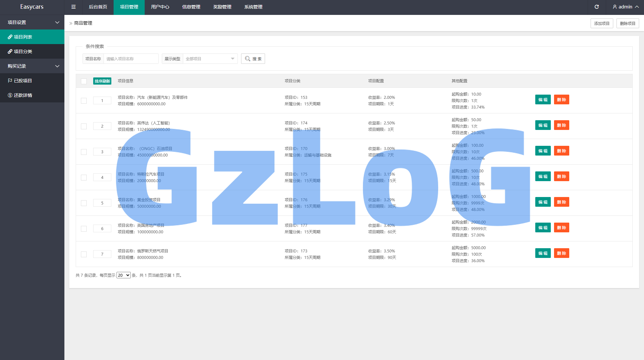The width and height of the screenshot is (644, 360).
Task: Toggle the select-all checkbox in table header
Action: tap(84, 81)
